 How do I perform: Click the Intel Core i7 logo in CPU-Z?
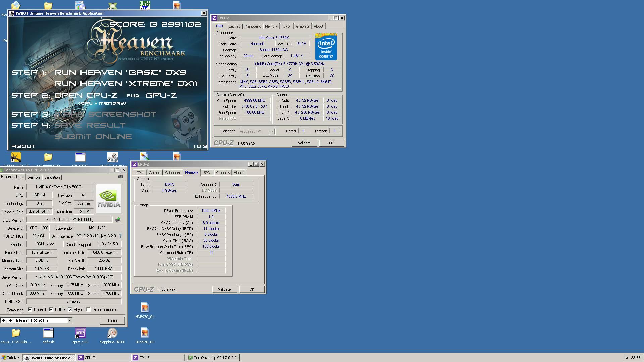pos(326,47)
